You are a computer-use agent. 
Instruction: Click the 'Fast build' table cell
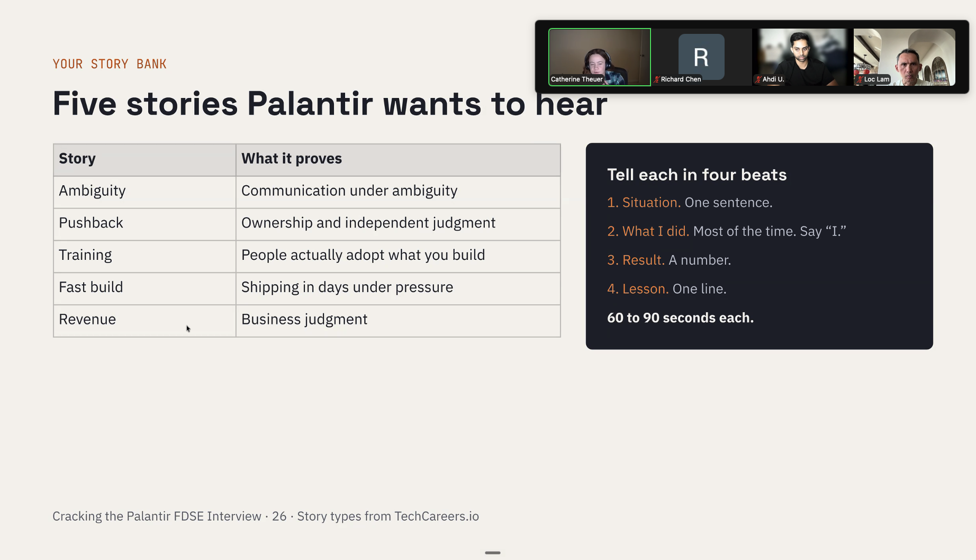click(x=144, y=288)
